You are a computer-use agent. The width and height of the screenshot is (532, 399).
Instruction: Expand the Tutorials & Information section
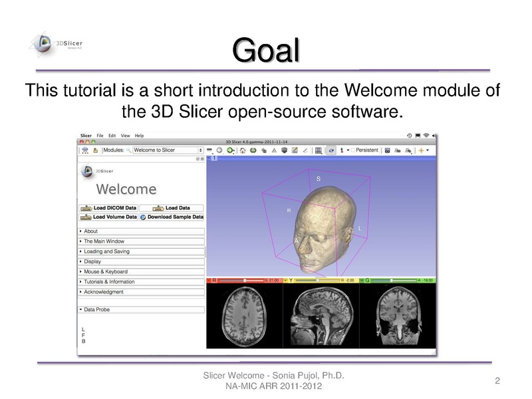tap(141, 282)
